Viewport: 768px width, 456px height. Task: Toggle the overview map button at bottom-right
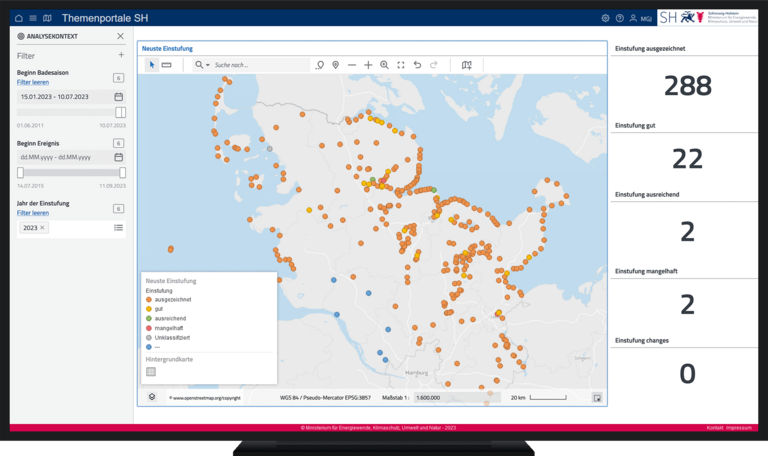click(x=597, y=397)
